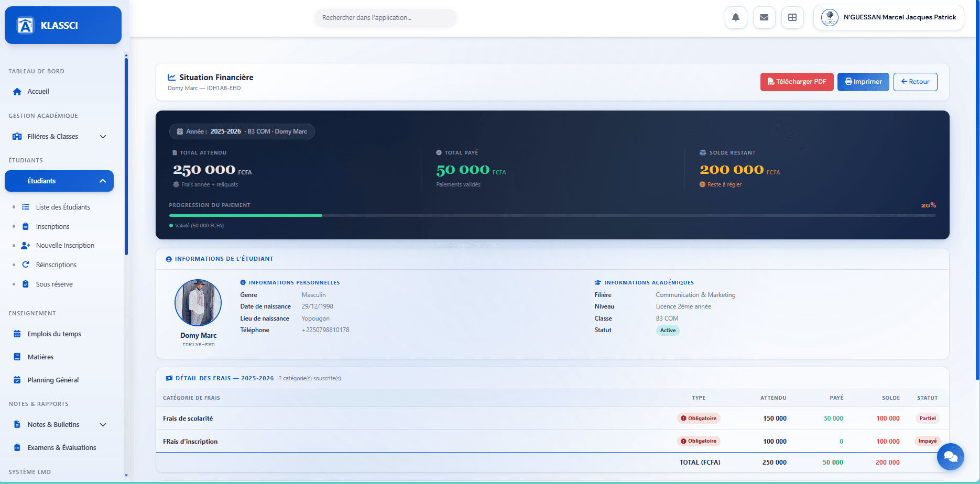Click the Partiel status badge

[928, 419]
